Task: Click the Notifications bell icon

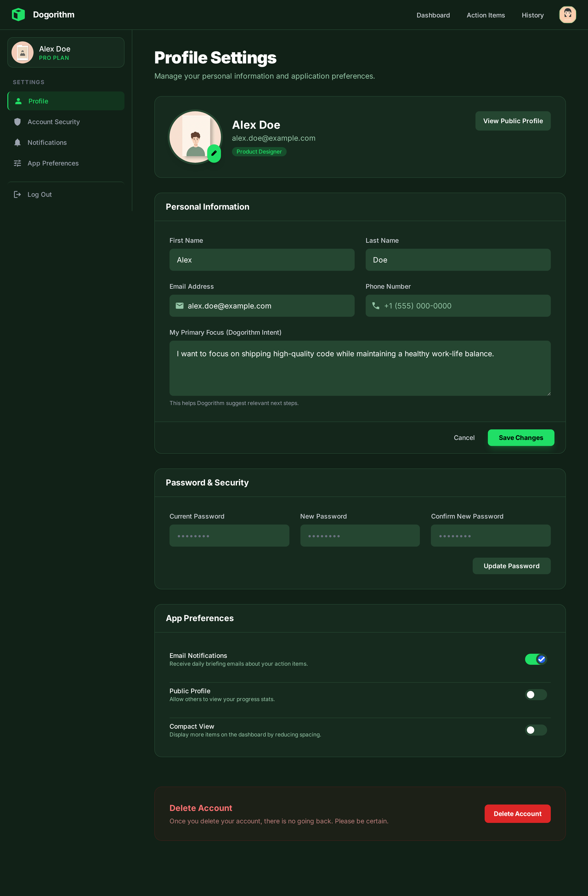Action: pyautogui.click(x=17, y=142)
